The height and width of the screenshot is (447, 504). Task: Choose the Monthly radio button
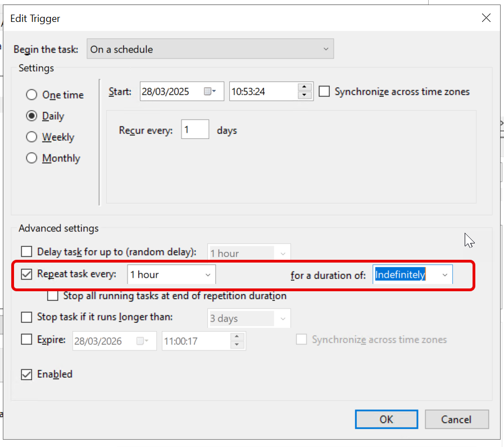31,158
